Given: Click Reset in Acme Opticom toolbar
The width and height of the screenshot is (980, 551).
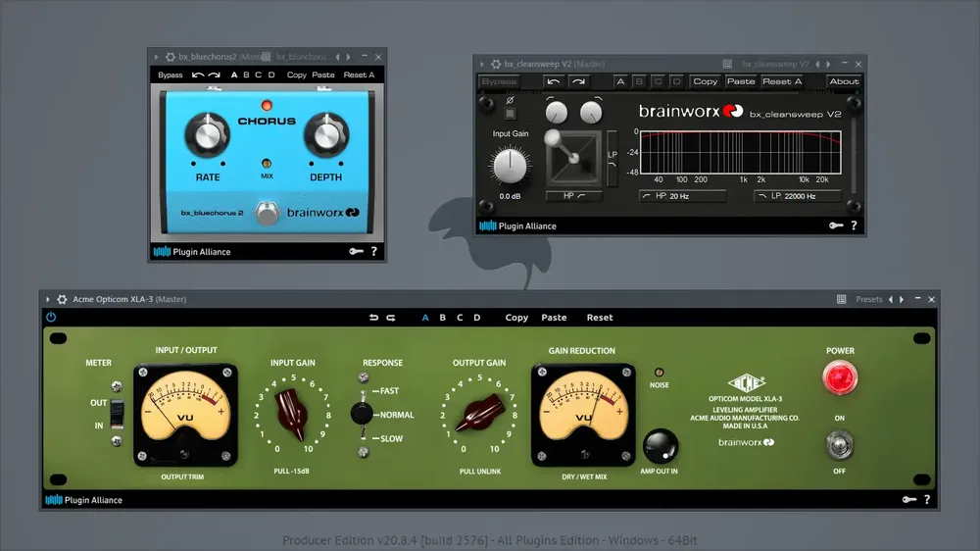Looking at the screenshot, I should [x=600, y=318].
